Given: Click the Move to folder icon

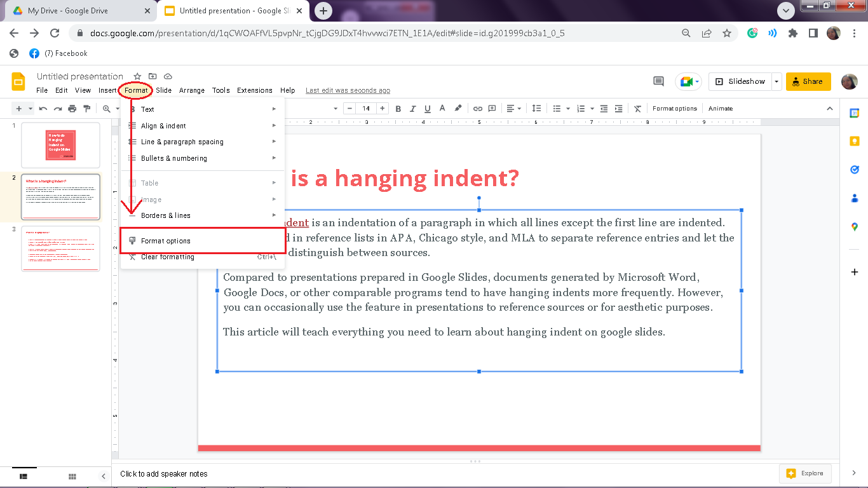Looking at the screenshot, I should 153,76.
